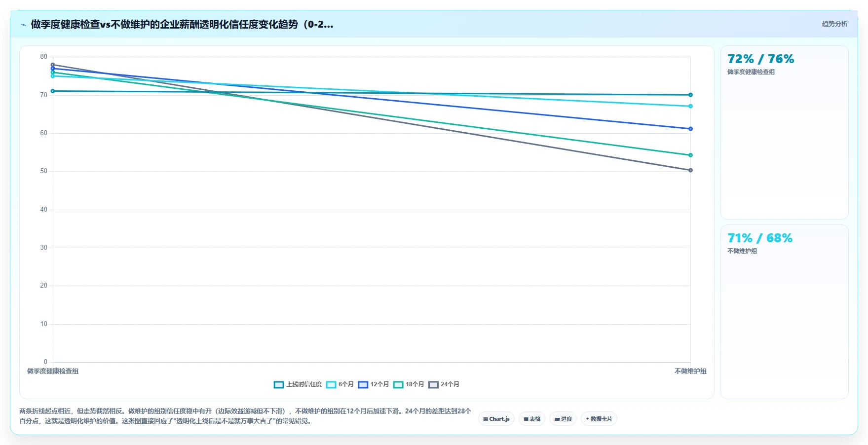868x445 pixels.
Task: Click the 上线时信任度 point at 做季度健康检查组
Action: pos(53,91)
